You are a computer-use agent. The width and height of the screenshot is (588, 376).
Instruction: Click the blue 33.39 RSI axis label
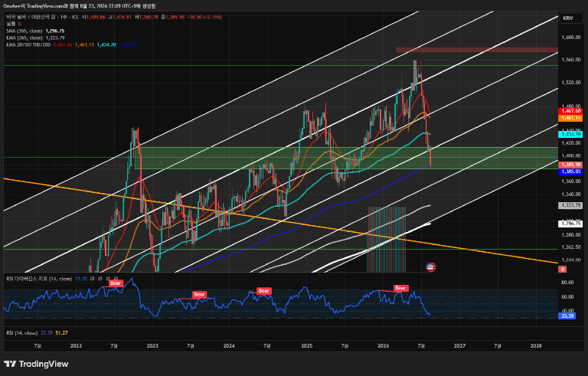(567, 316)
